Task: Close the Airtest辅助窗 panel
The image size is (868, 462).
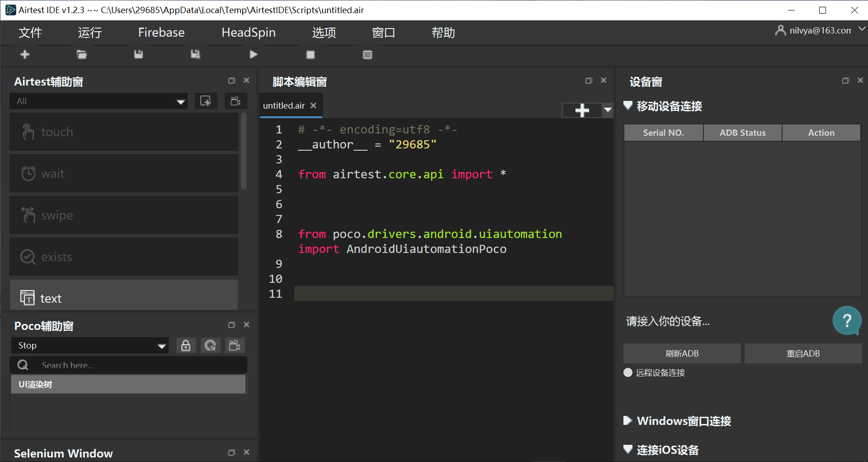Action: click(x=246, y=81)
